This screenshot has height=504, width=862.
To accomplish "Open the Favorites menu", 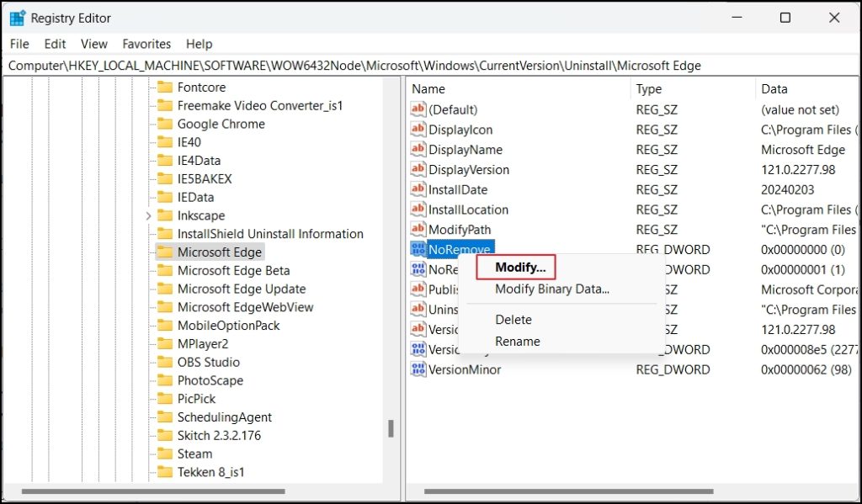I will (x=146, y=43).
